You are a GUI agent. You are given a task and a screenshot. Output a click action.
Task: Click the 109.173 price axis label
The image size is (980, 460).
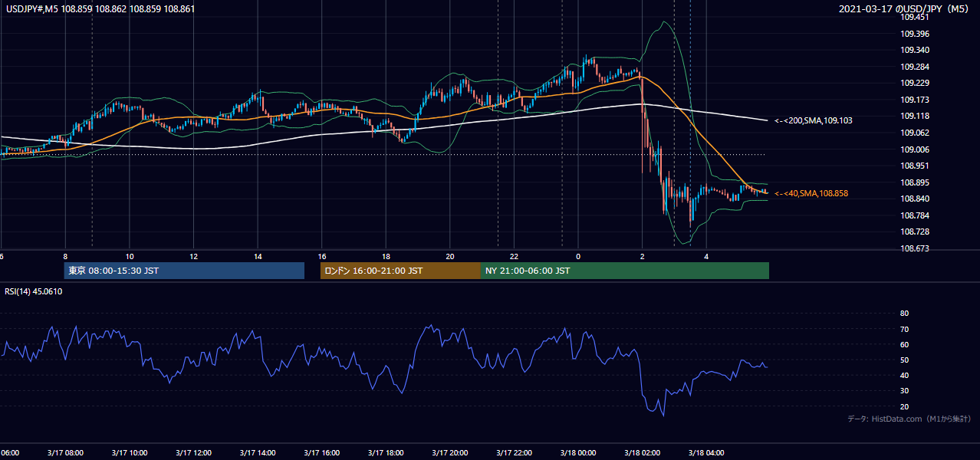click(915, 100)
